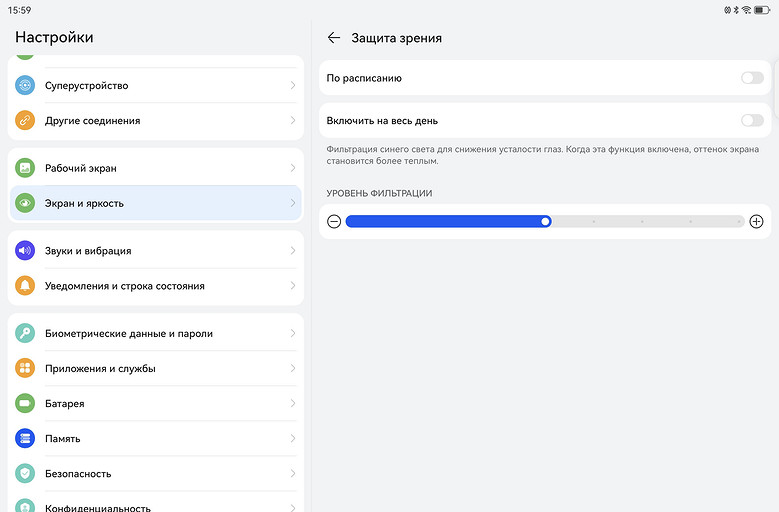This screenshot has width=779, height=512.
Task: Click the Батарея icon
Action: (25, 404)
